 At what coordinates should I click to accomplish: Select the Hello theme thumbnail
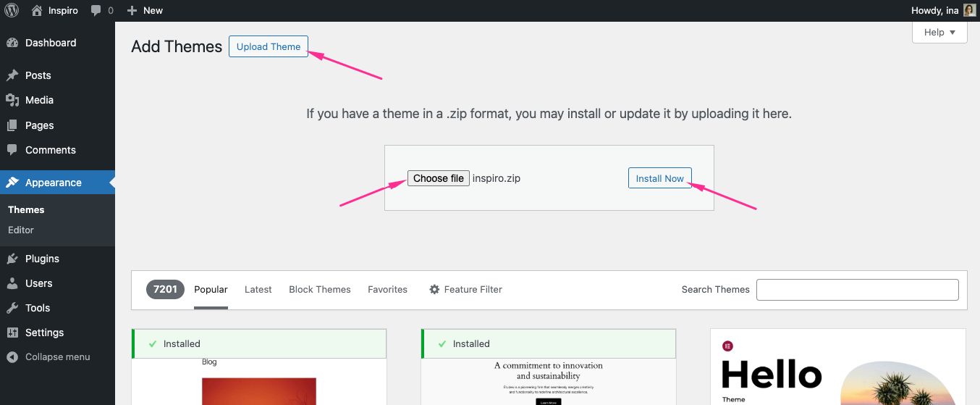837,369
